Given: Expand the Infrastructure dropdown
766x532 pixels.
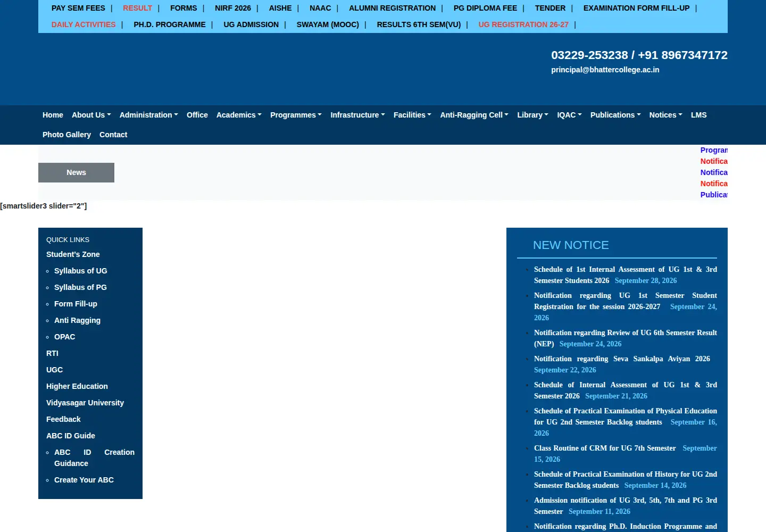Looking at the screenshot, I should 357,115.
